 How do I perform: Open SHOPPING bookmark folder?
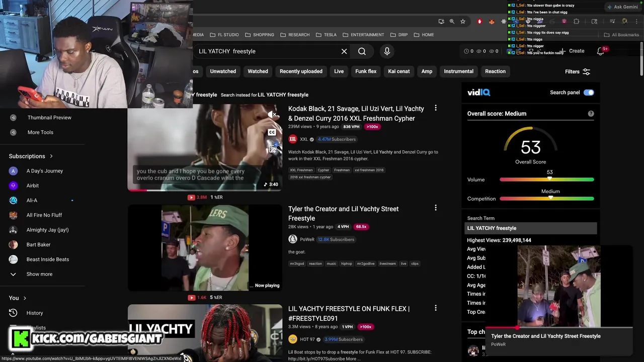[x=260, y=35]
